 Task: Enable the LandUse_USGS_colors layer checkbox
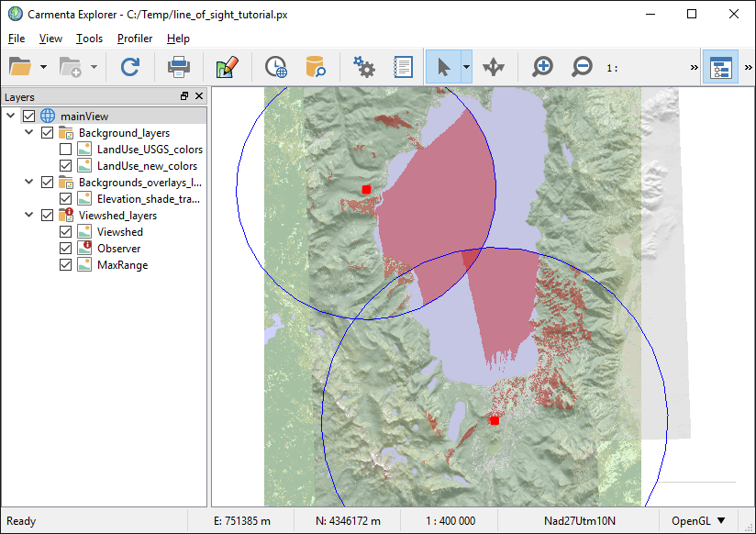(66, 150)
